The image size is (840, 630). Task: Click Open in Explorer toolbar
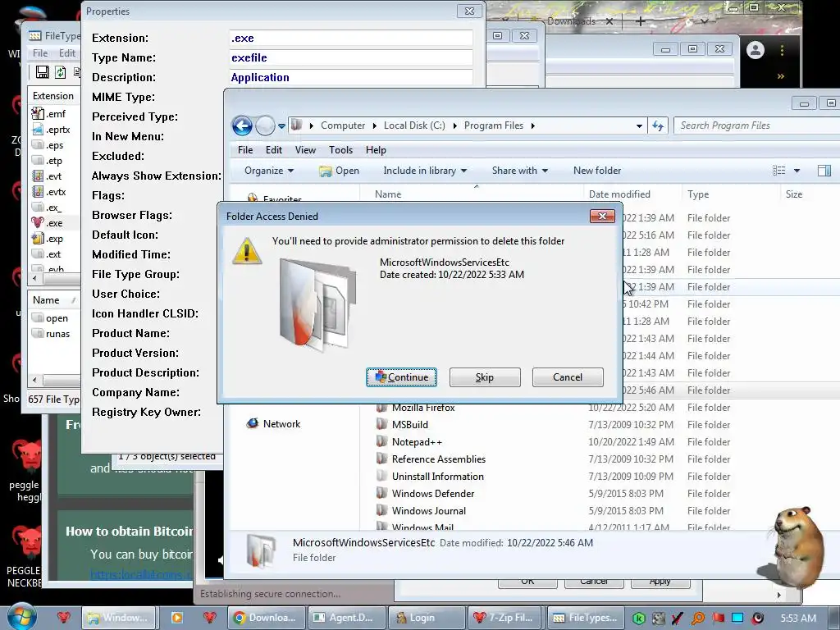[339, 171]
